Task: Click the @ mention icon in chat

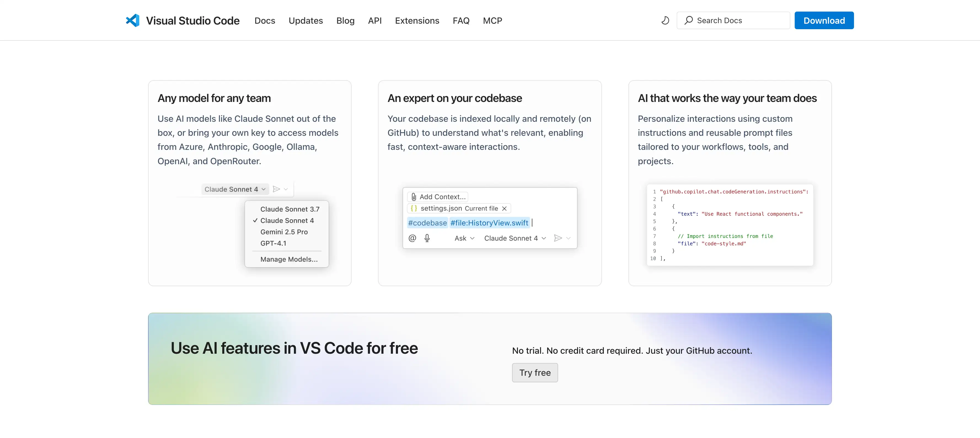Action: point(412,238)
